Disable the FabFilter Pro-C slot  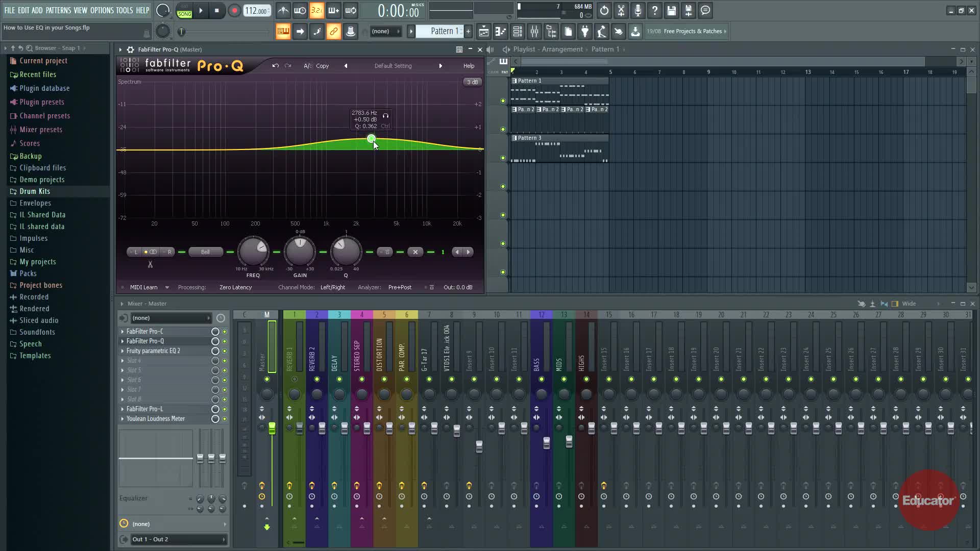[224, 332]
